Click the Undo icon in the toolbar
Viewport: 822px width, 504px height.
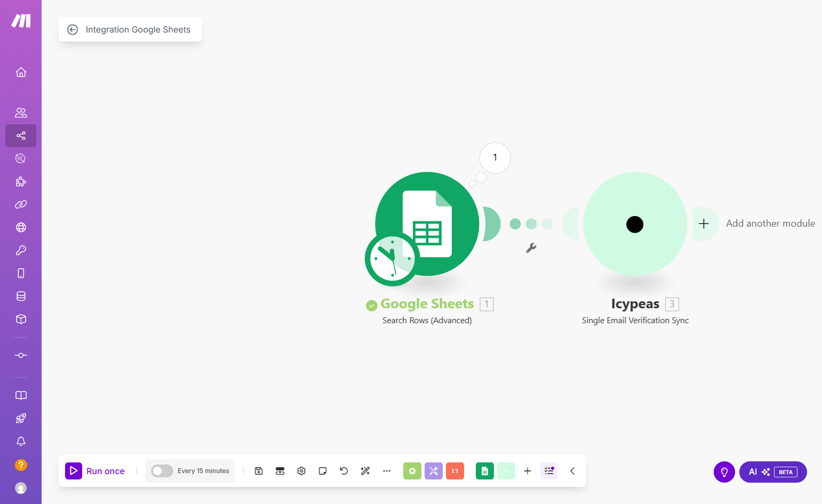pos(344,471)
